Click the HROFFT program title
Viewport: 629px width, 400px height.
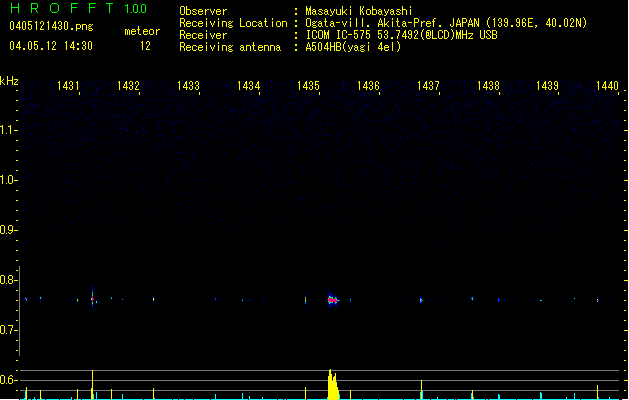point(60,9)
